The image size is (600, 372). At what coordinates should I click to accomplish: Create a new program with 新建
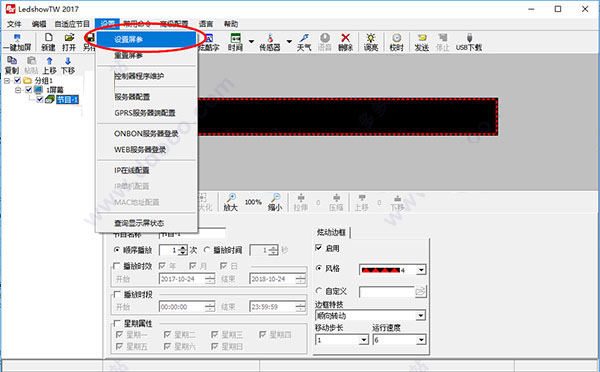[48, 42]
